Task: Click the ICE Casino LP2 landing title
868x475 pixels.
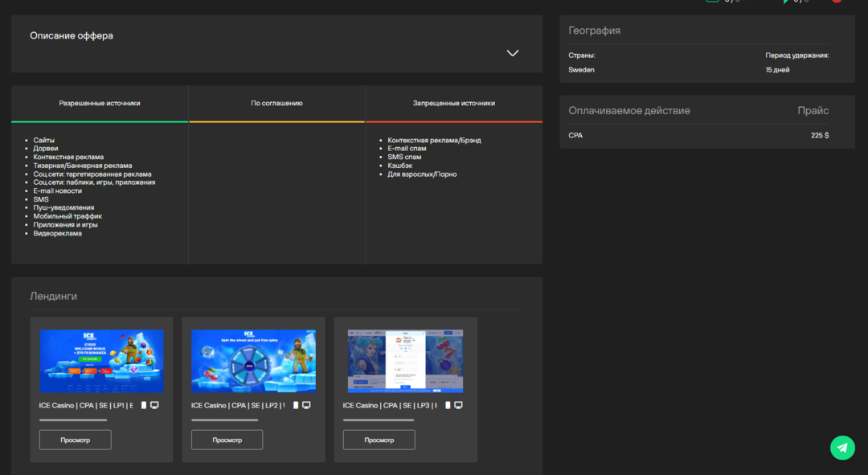Action: 238,406
